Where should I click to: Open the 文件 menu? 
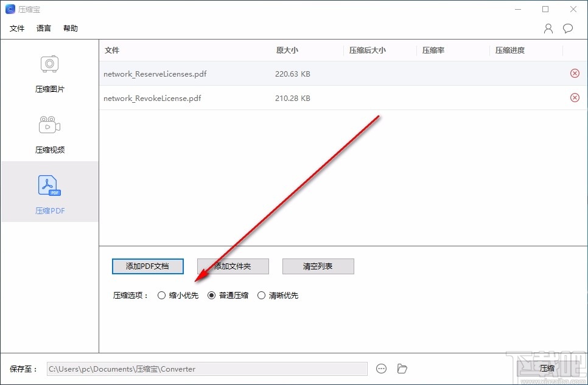[x=17, y=29]
